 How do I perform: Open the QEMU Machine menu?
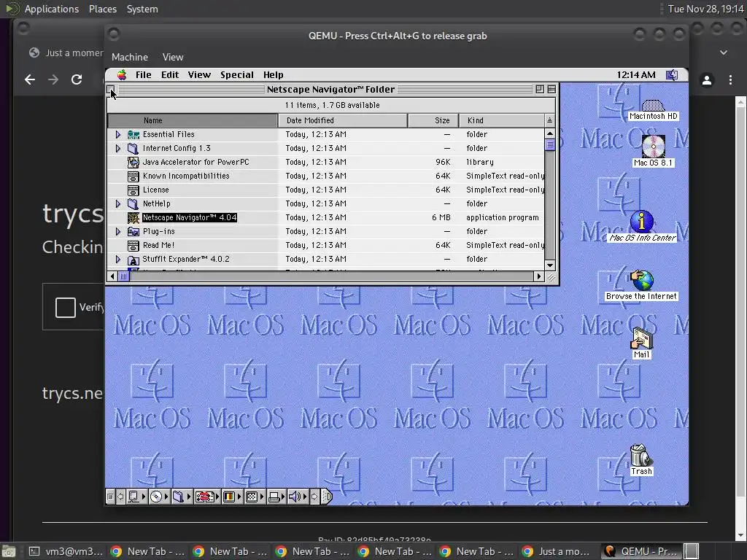(130, 57)
